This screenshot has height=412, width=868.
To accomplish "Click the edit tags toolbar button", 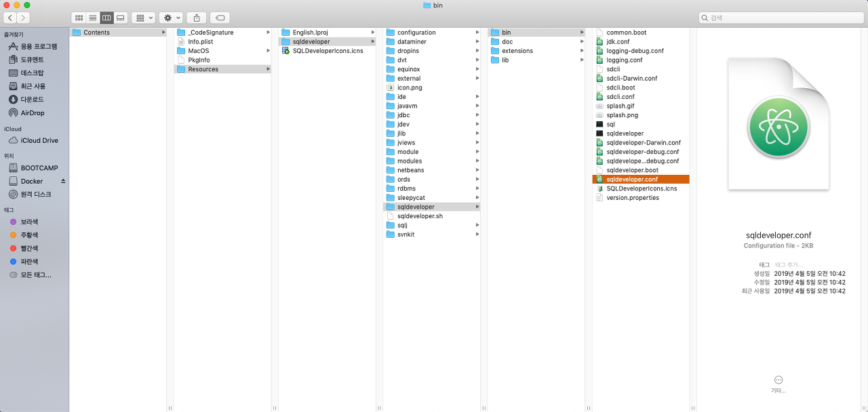I will tap(220, 18).
